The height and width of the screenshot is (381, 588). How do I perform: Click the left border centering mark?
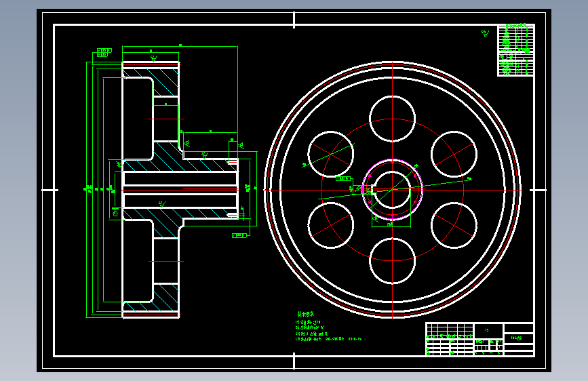(x=50, y=190)
